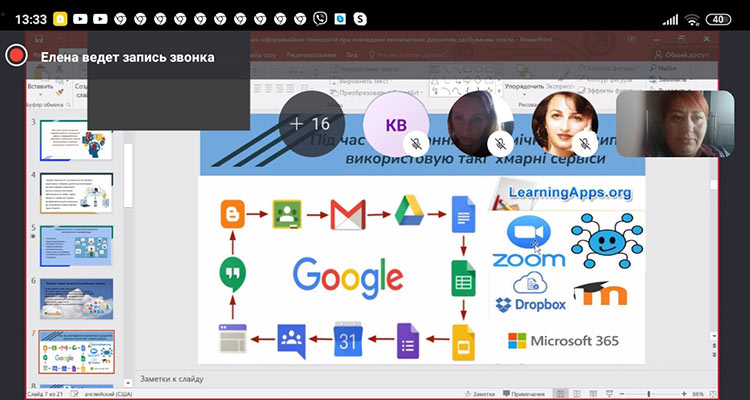Viewport: 750px width, 400px height.
Task: Click the Google Calendar 31 icon
Action: pyautogui.click(x=348, y=339)
